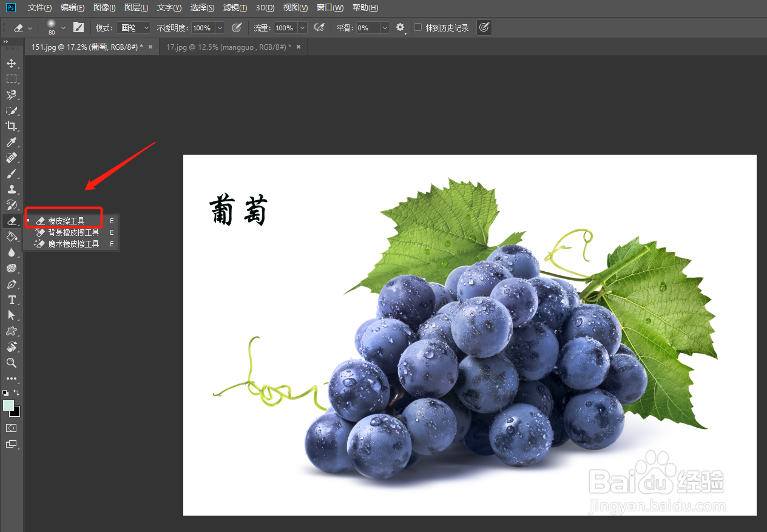
Task: Expand the 流量 slider arrow
Action: point(302,28)
